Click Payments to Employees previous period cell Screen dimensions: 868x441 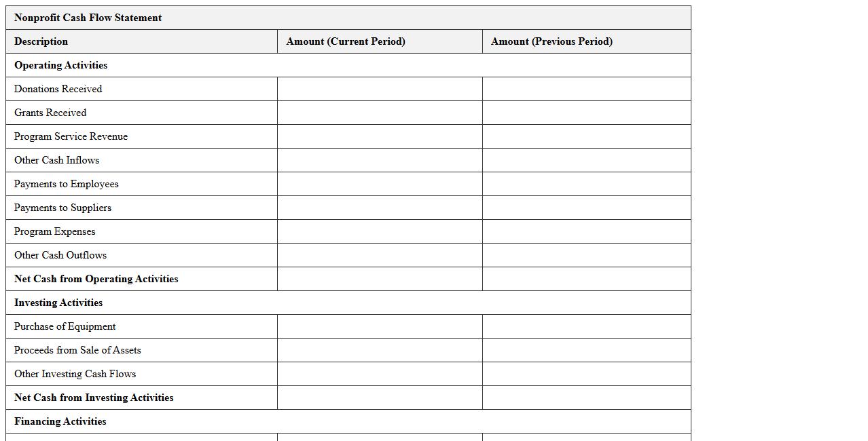[586, 184]
